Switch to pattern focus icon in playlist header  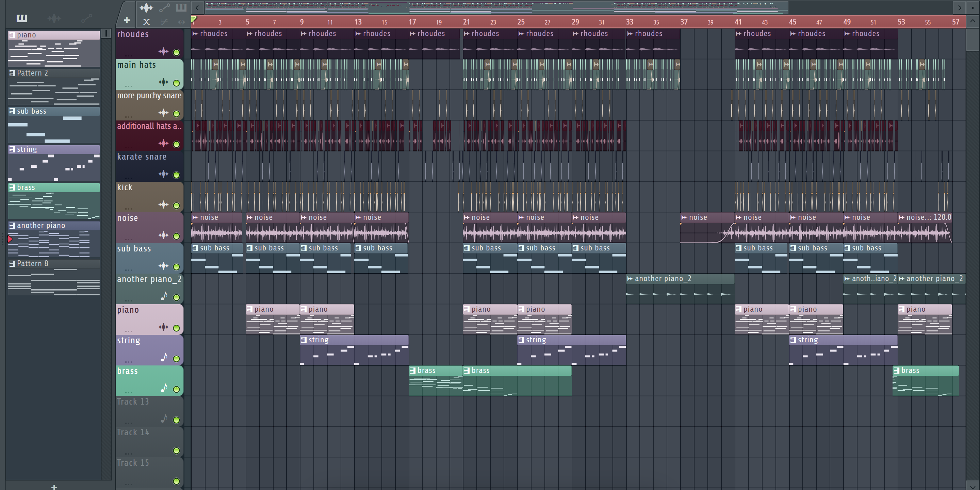[x=181, y=7]
